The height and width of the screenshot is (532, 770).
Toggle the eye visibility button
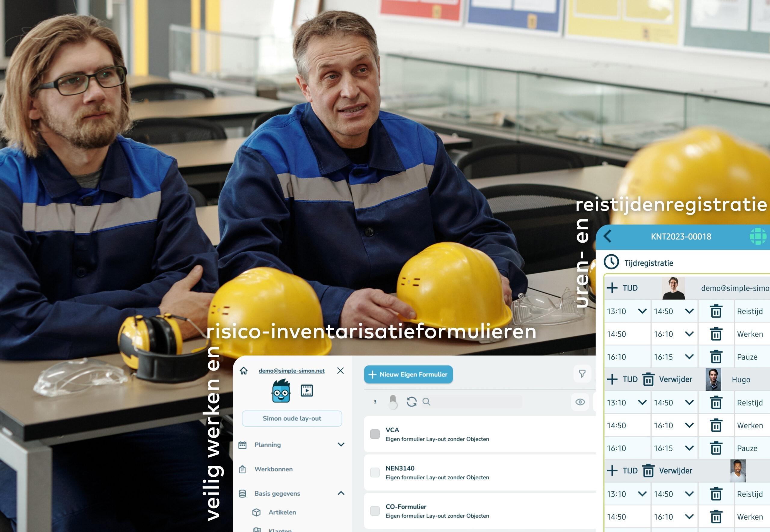(580, 402)
